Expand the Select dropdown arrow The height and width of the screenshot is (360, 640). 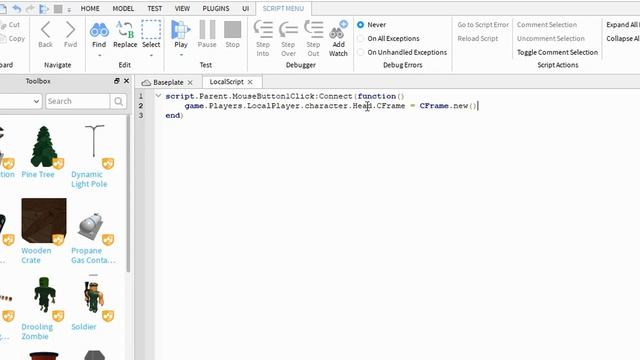pos(151,55)
